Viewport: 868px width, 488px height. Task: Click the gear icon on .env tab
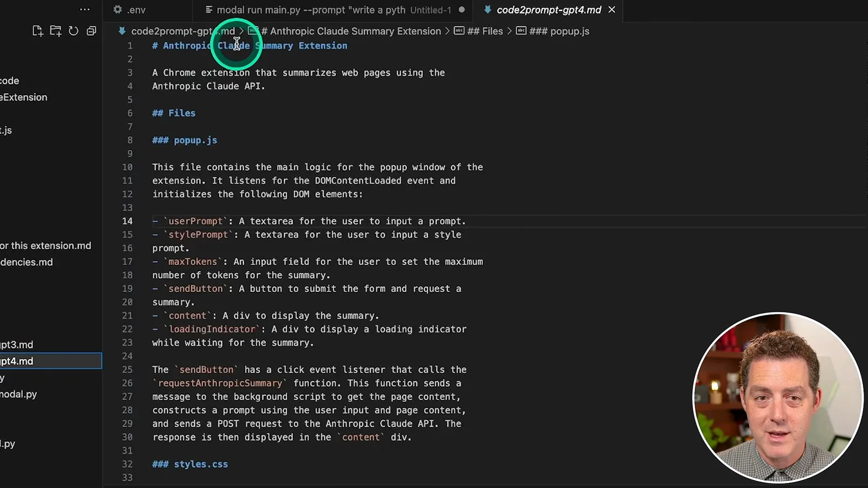point(117,9)
